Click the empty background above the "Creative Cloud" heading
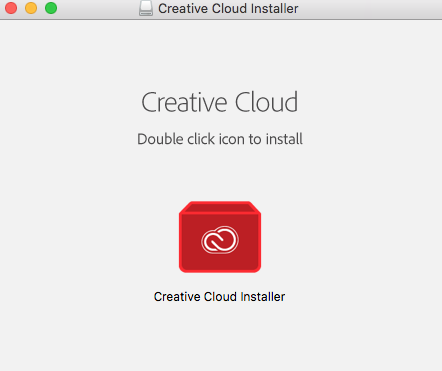This screenshot has width=442, height=371. tap(220, 53)
